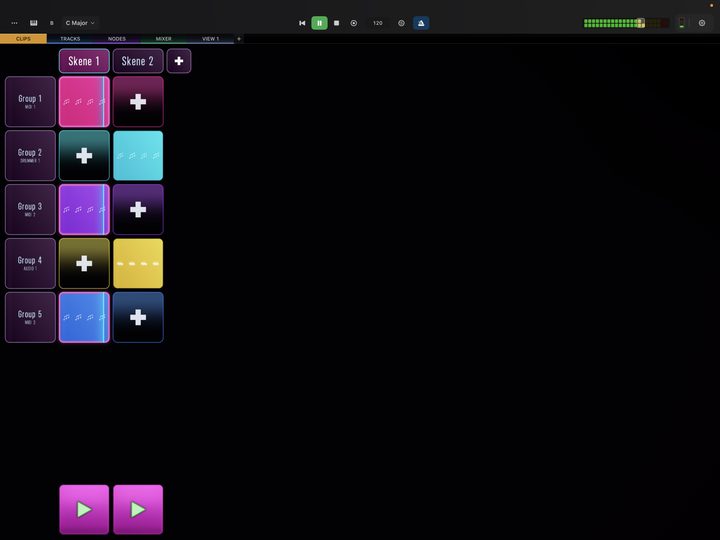This screenshot has width=720, height=540.
Task: Launch Skene 2 with its play button
Action: tap(138, 509)
